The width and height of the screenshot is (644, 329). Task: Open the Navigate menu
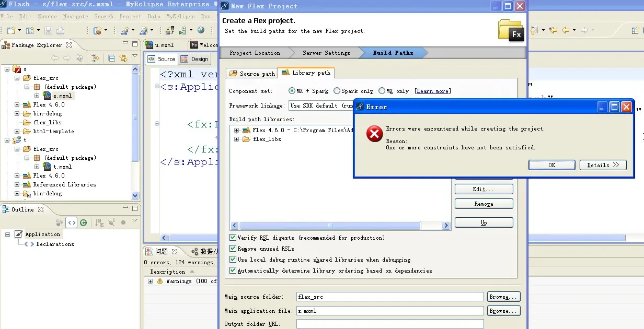pos(76,16)
